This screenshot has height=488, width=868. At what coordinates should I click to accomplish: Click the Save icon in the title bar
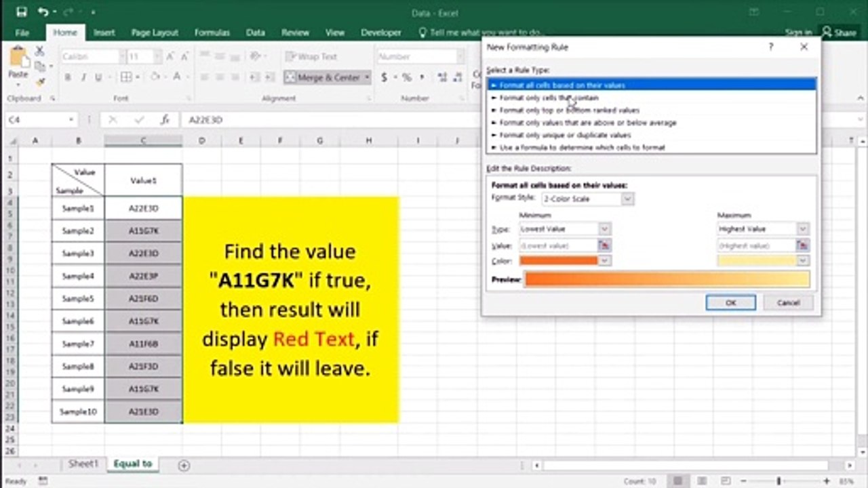21,12
